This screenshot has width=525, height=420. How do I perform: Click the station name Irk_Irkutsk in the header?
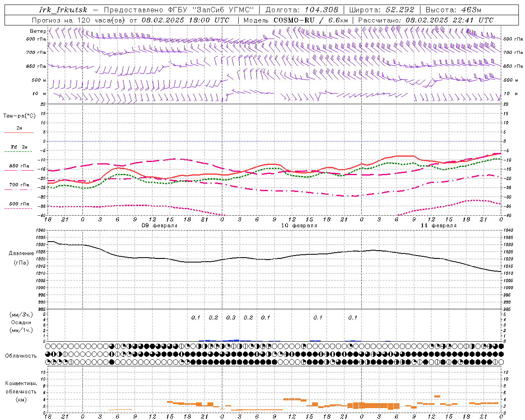(63, 10)
